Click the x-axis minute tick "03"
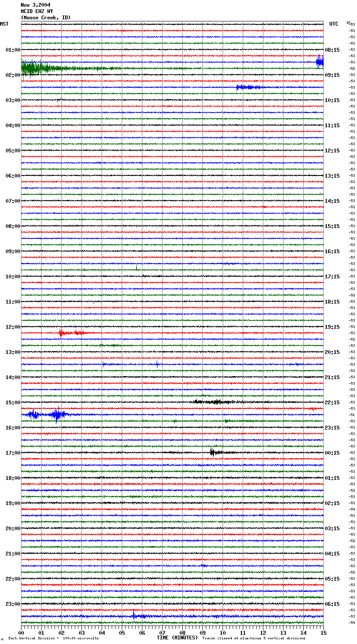The height and width of the screenshot is (644, 357). [x=81, y=633]
